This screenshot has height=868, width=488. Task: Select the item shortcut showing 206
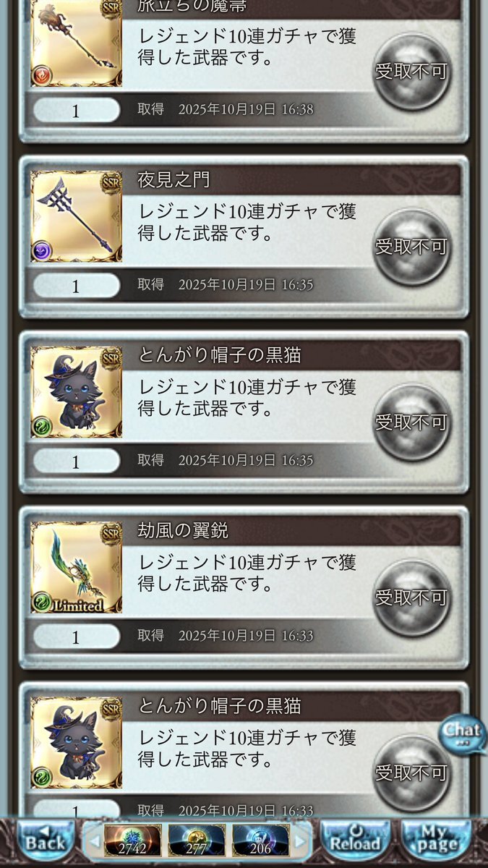pos(261,841)
